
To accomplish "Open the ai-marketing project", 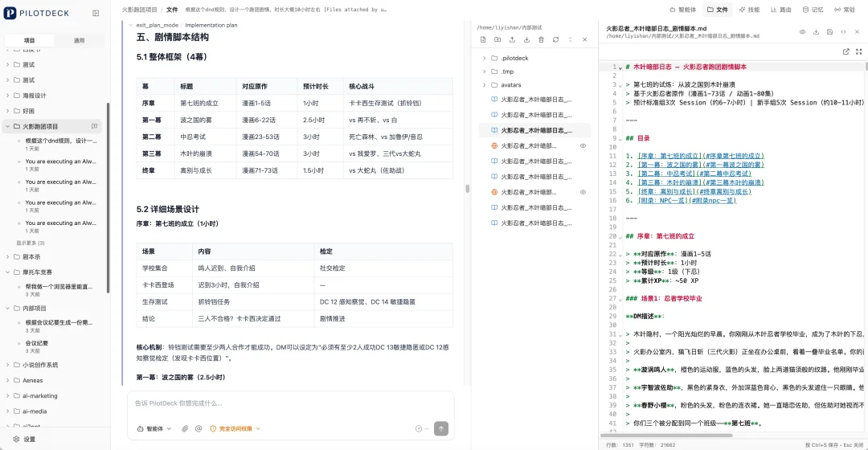I will click(x=40, y=395).
